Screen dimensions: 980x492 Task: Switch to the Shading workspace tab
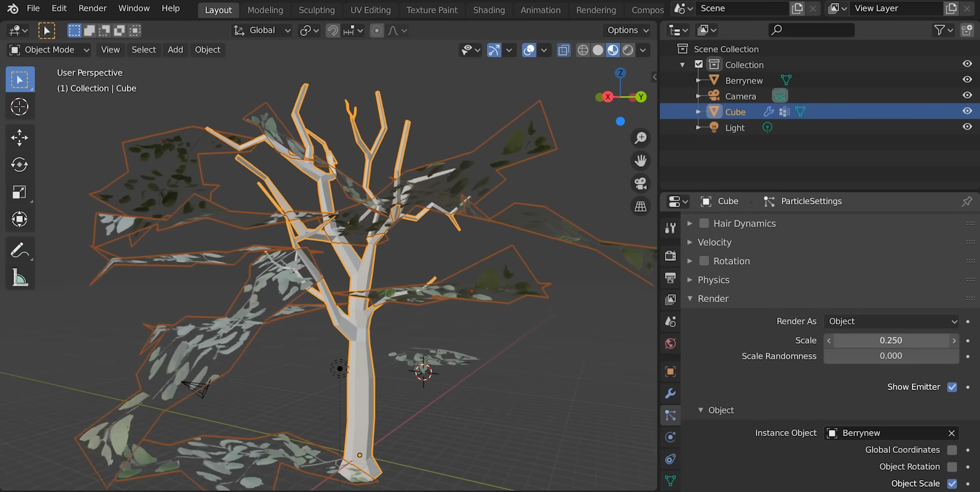pos(488,10)
